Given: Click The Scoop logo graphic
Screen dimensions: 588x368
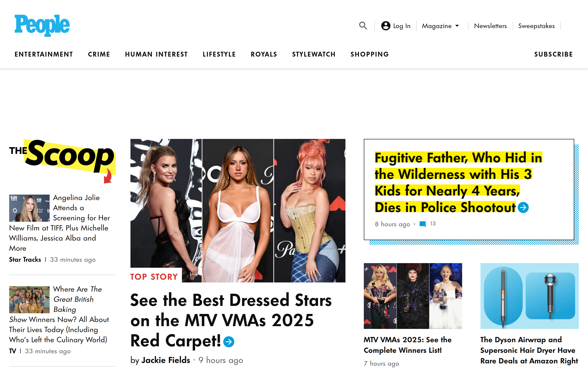Looking at the screenshot, I should coord(62,161).
